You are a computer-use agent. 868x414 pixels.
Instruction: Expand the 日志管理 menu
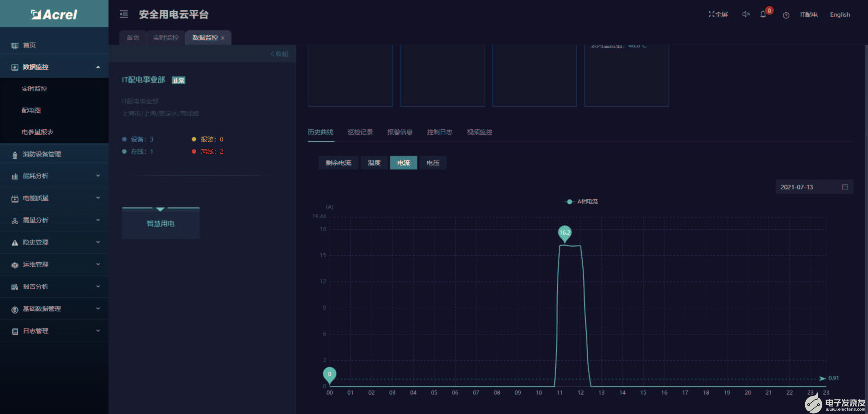click(x=98, y=331)
